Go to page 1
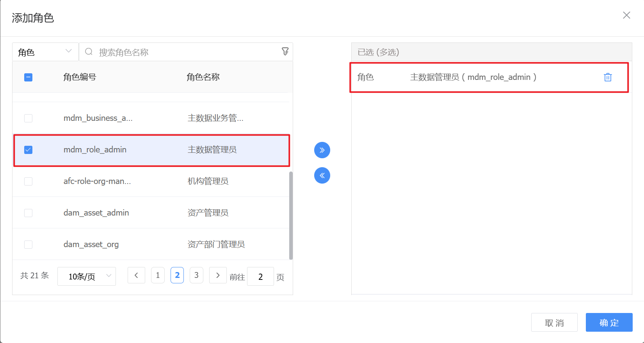This screenshot has width=644, height=343. click(x=158, y=275)
